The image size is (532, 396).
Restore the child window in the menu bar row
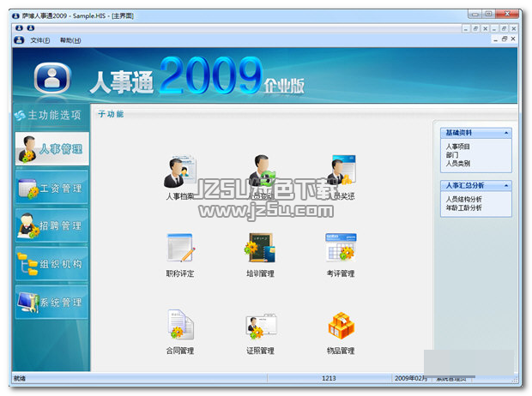coord(505,39)
